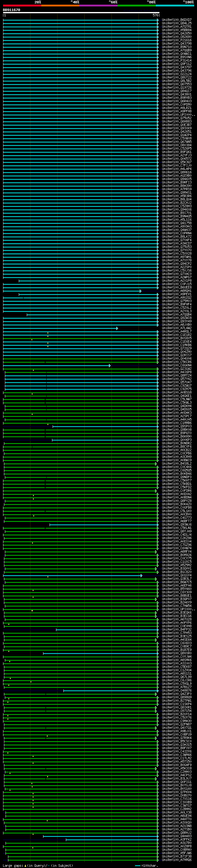Click the UniRef100_Q2RIS7 label

pos(177,355)
